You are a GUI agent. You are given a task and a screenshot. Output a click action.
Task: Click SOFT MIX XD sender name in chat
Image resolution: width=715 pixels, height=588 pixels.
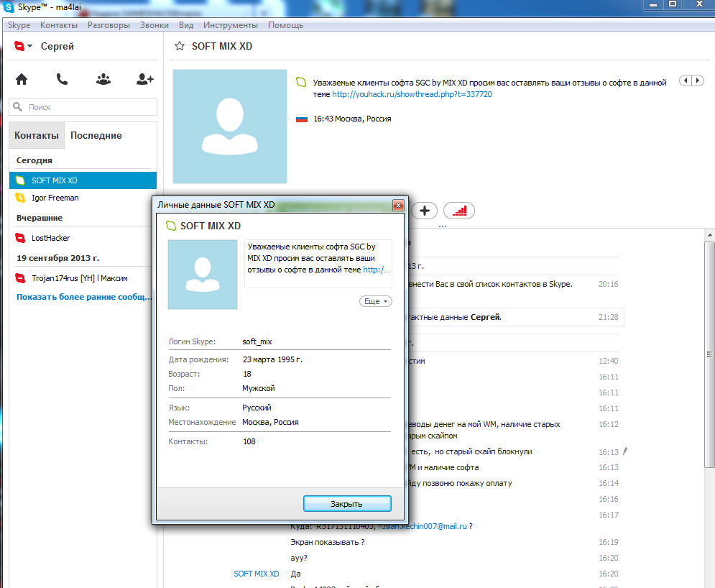[x=257, y=574]
